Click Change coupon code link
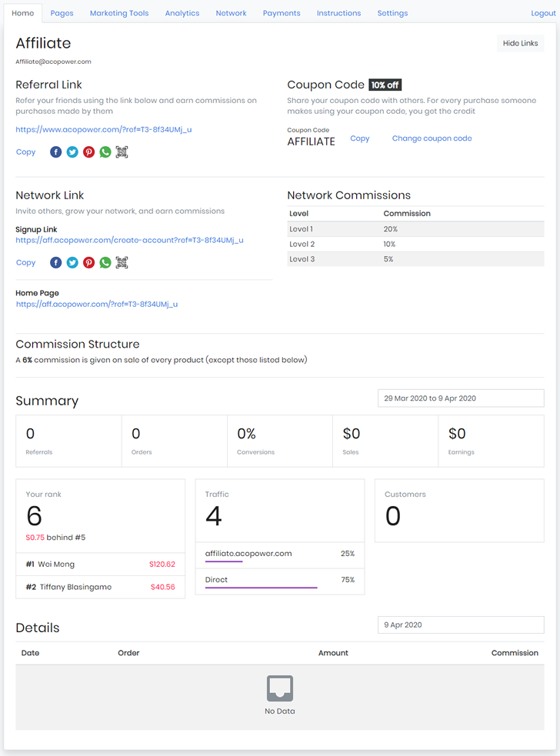The width and height of the screenshot is (560, 756). (432, 138)
